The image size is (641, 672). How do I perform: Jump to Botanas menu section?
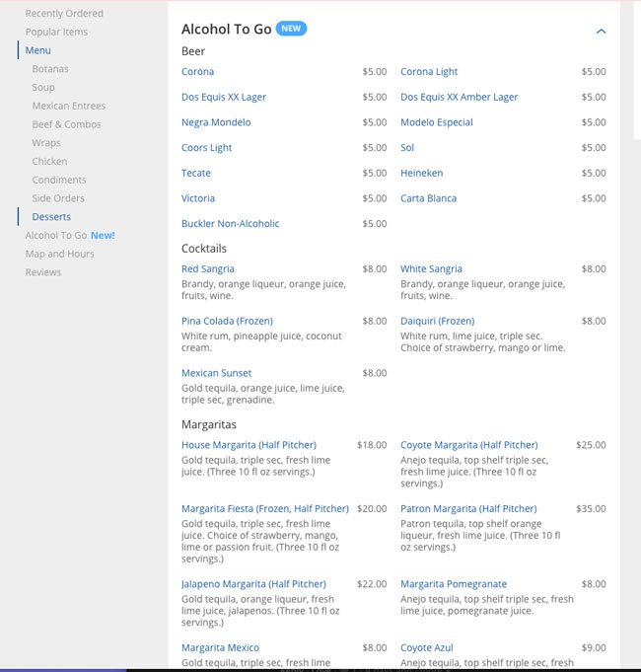pyautogui.click(x=50, y=68)
